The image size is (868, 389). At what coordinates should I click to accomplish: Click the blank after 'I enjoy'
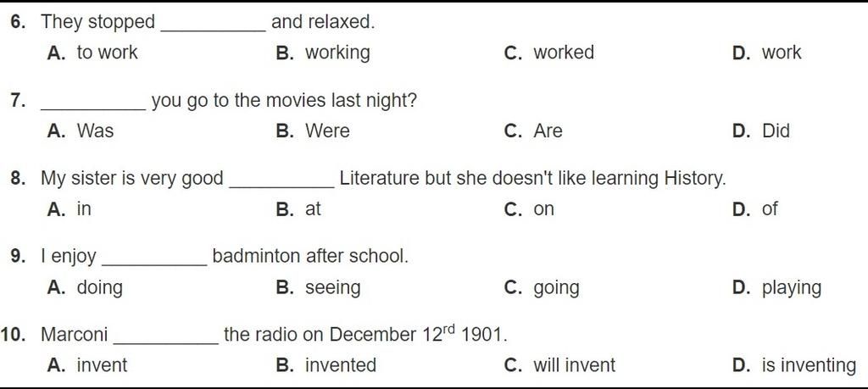[x=154, y=259]
